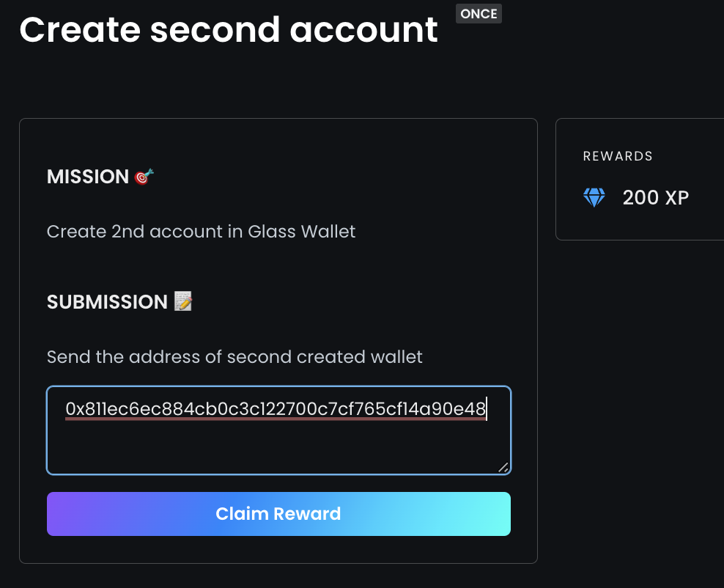Place cursor in the entered 0x811ec6ec address
724x588 pixels.
click(x=276, y=409)
